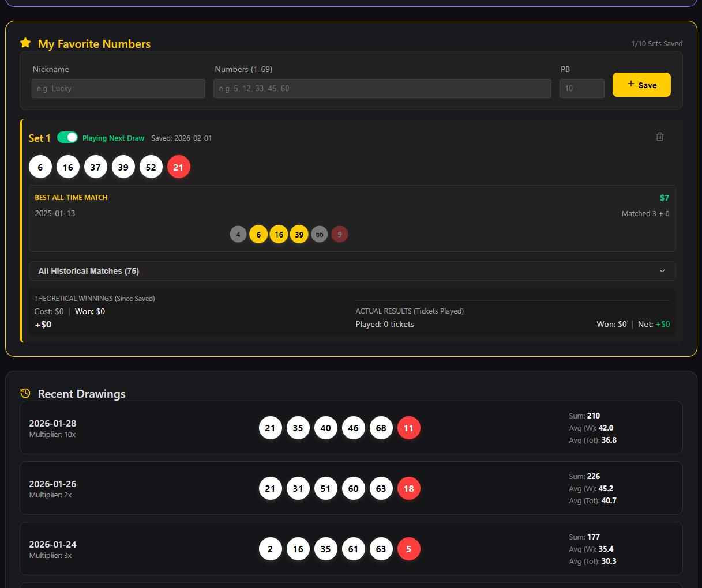Click the Save button
Viewport: 702px width, 588px height.
(641, 84)
